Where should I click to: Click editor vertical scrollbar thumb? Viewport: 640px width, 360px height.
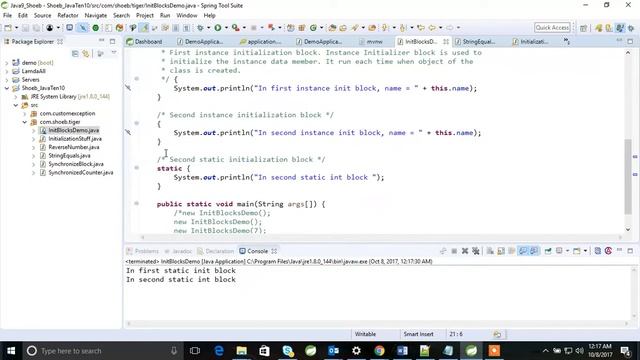628,176
